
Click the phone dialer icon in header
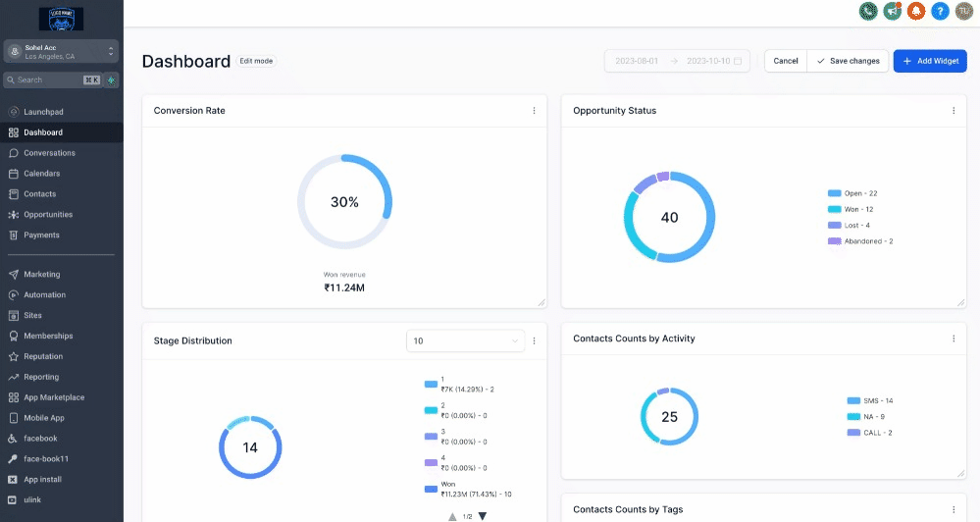[867, 11]
